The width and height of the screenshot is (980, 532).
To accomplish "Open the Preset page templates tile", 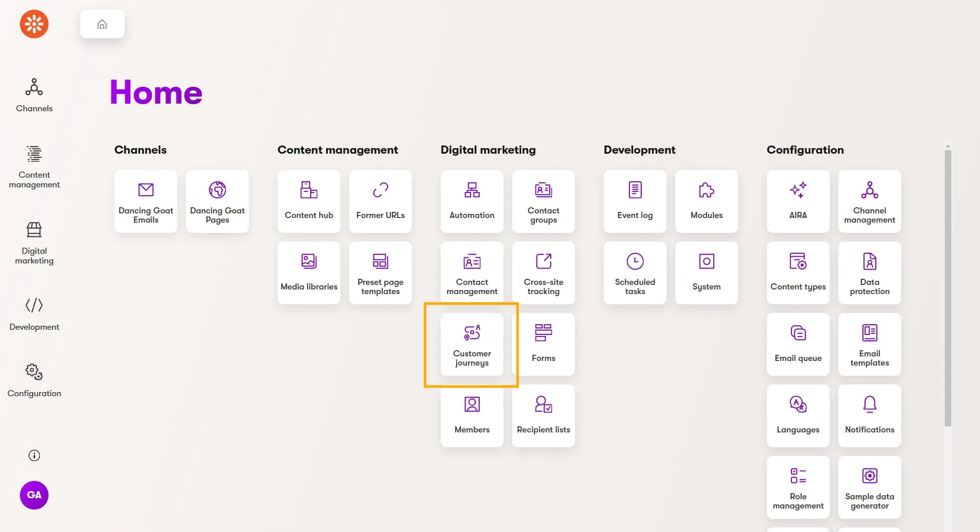I will [x=381, y=273].
